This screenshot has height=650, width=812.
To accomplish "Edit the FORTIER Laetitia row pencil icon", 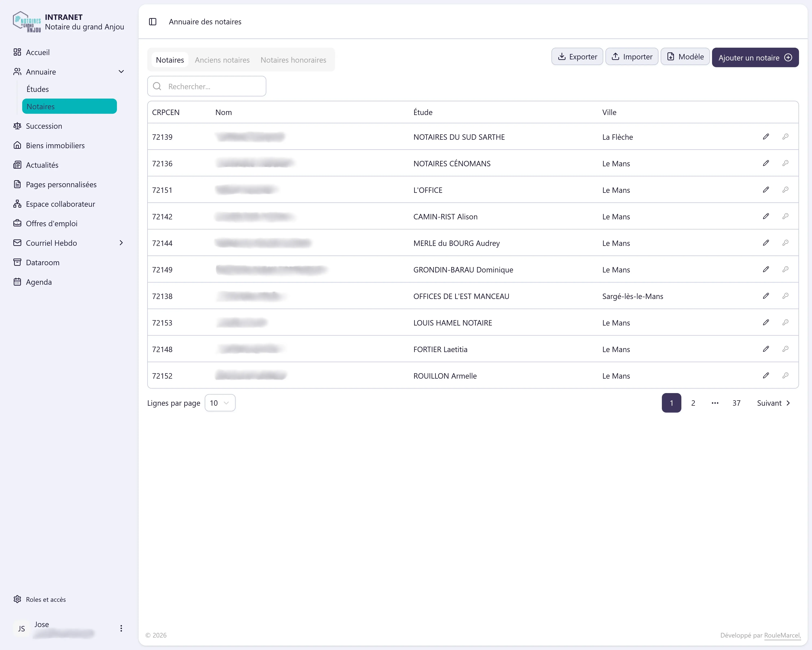I will (766, 349).
